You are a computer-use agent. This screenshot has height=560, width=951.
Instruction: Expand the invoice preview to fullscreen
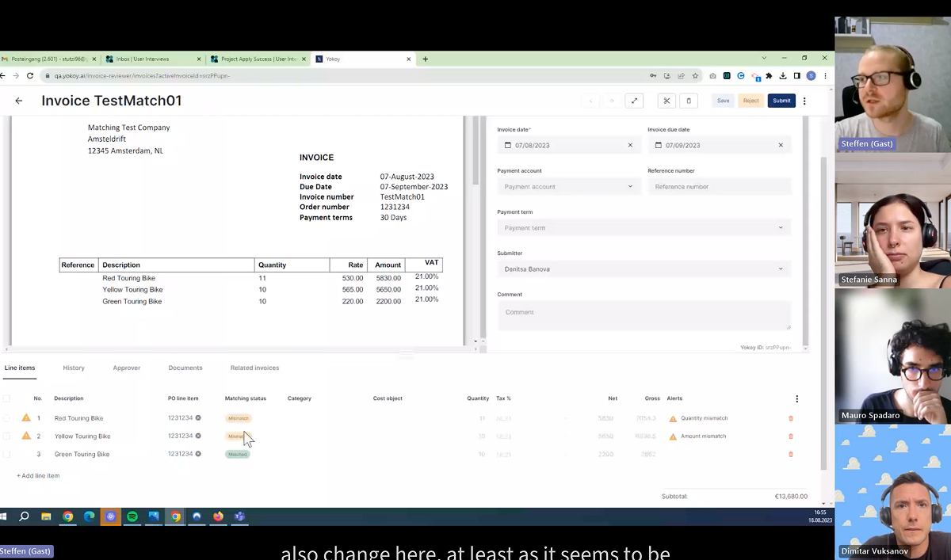point(633,101)
